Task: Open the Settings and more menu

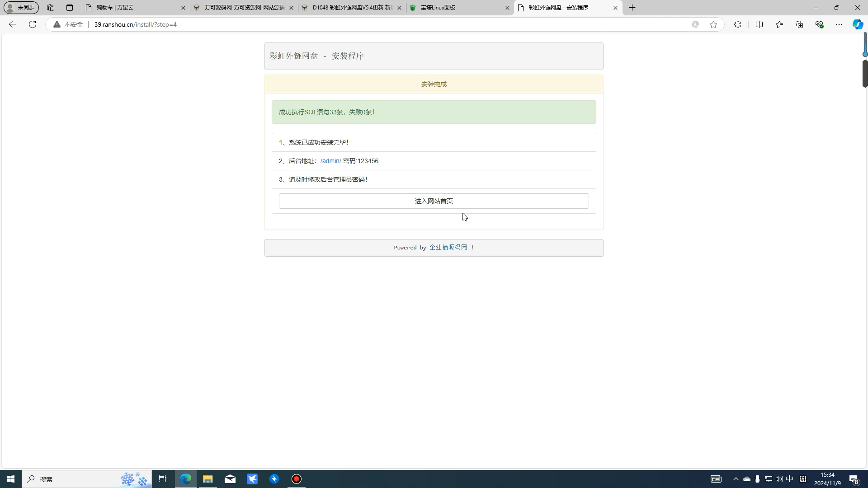Action: click(839, 24)
